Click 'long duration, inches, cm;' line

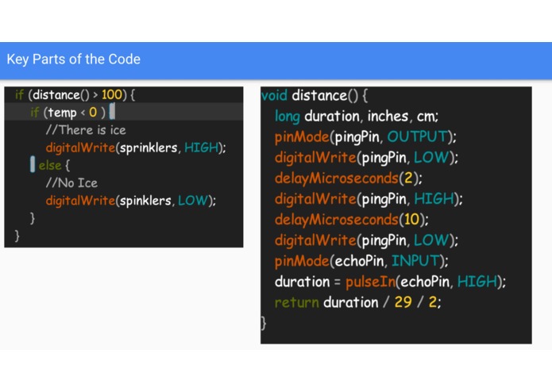357,116
